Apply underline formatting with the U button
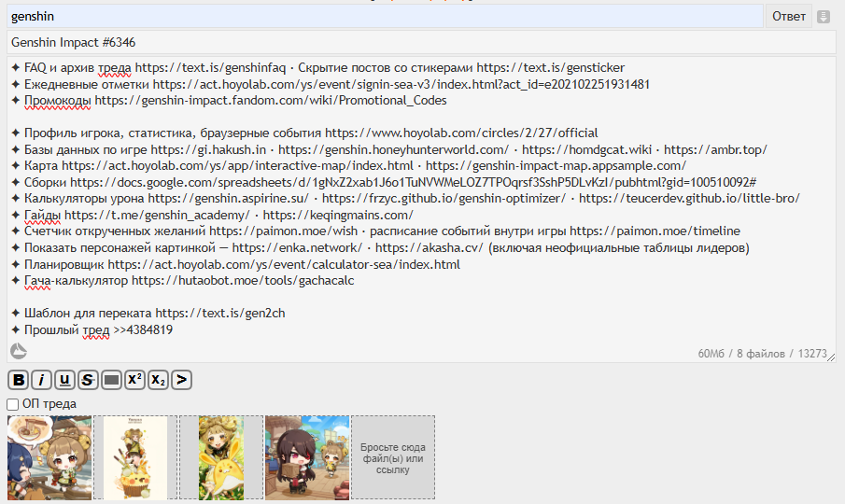This screenshot has width=845, height=504. point(64,380)
